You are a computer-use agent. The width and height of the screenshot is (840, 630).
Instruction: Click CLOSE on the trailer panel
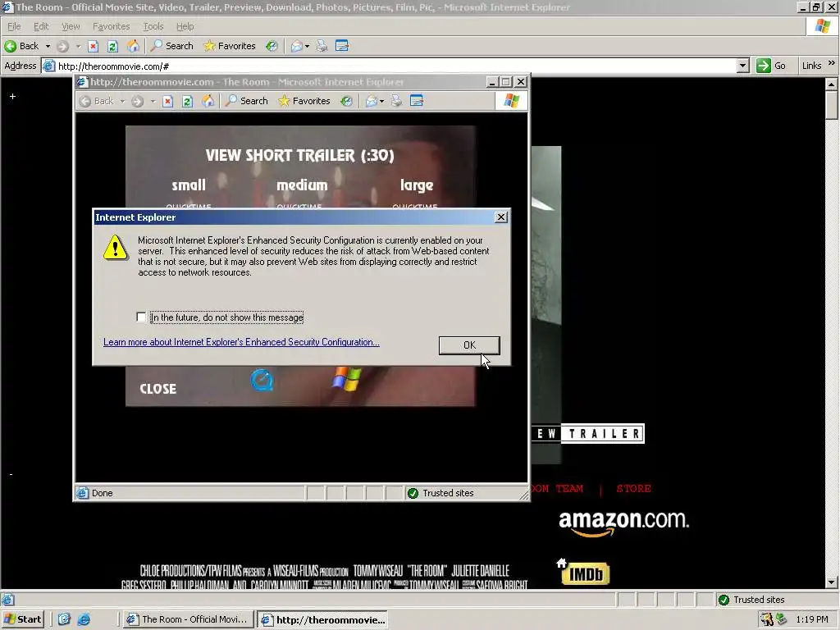(x=158, y=389)
